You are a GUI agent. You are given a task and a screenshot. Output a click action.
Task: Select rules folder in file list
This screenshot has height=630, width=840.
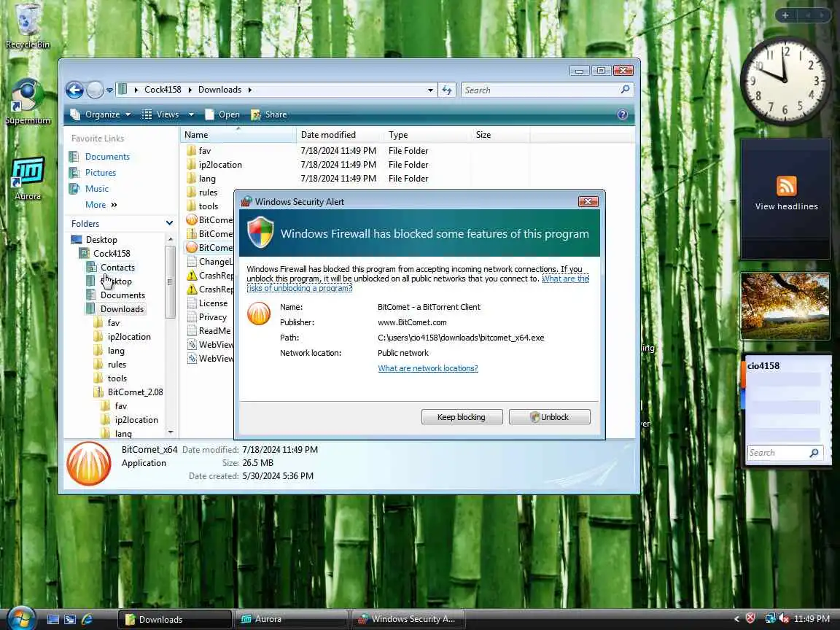[x=208, y=192]
